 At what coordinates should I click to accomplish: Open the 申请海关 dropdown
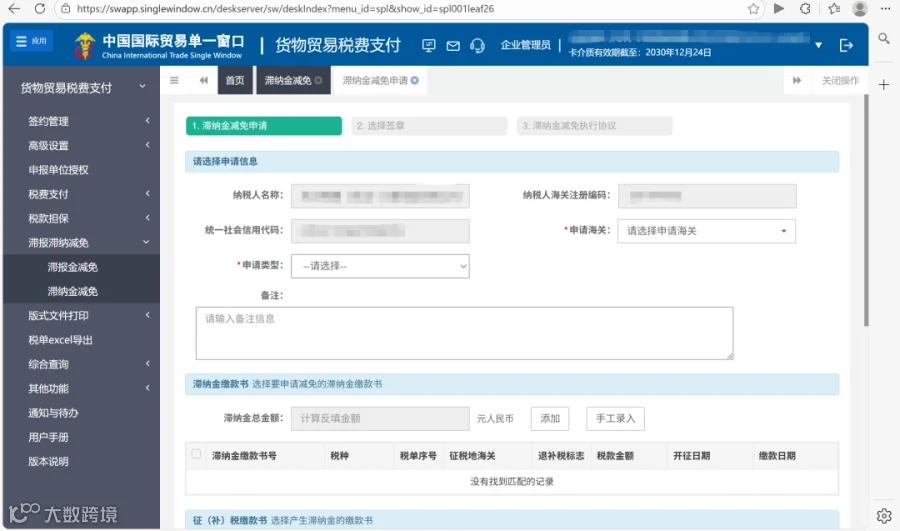click(x=707, y=231)
